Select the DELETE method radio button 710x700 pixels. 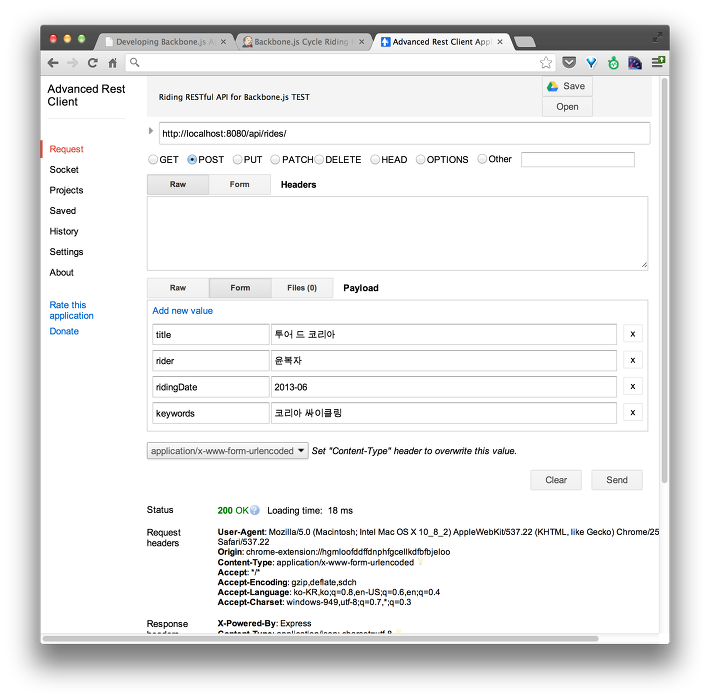click(x=319, y=159)
